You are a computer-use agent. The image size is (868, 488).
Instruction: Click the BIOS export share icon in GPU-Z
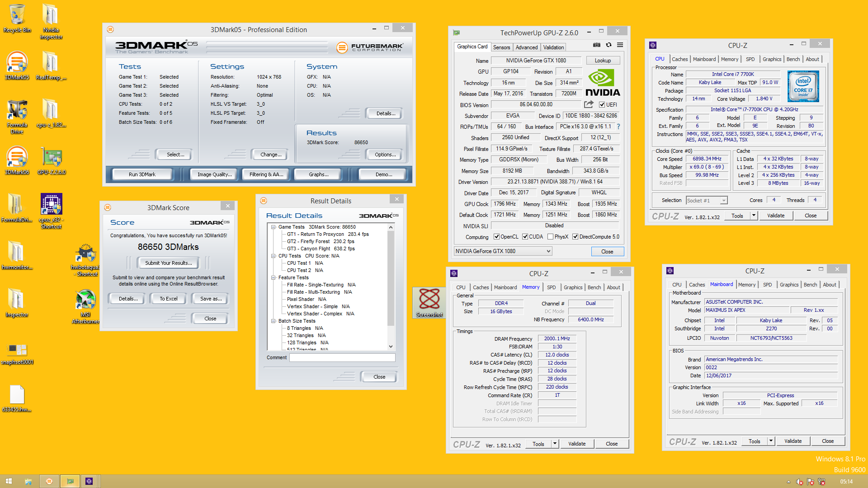(x=589, y=104)
